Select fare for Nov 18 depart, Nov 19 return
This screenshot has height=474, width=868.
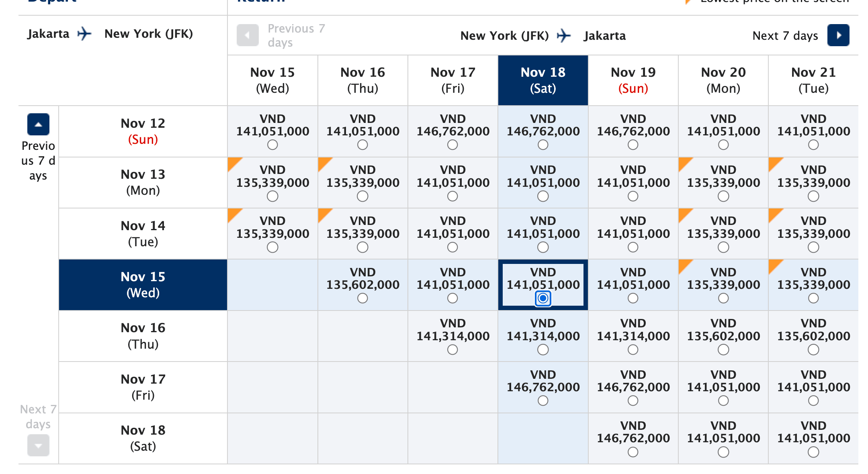click(x=633, y=452)
